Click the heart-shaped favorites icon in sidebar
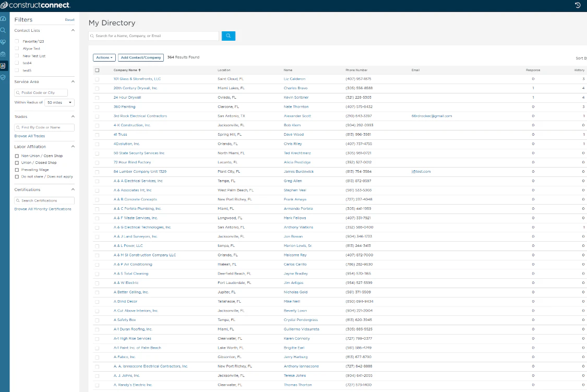 (4, 42)
